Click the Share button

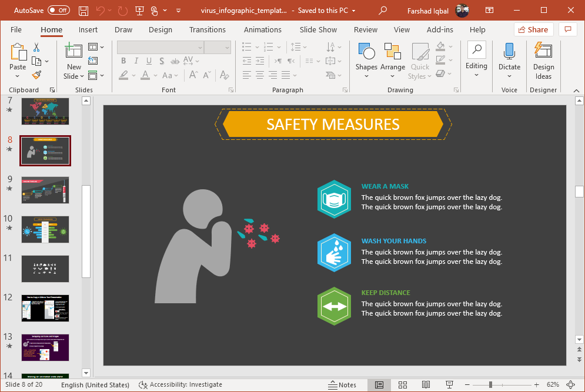[x=533, y=30]
